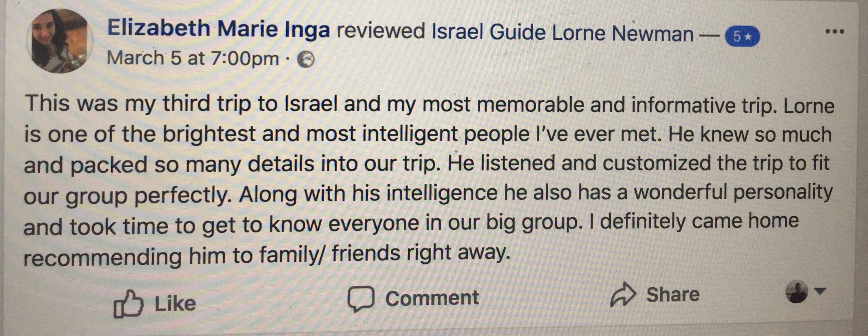The height and width of the screenshot is (336, 868).
Task: Click the Comment speech bubble icon
Action: click(x=361, y=298)
